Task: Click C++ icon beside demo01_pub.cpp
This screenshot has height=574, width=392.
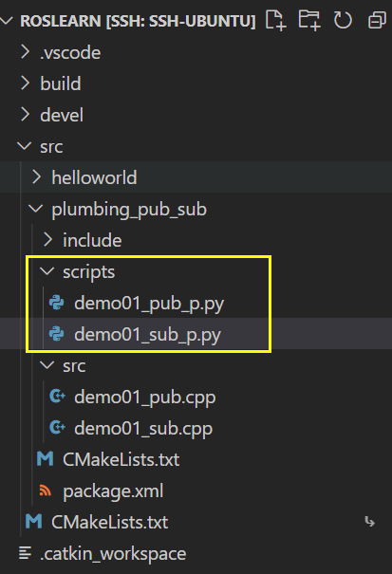Action: pos(57,397)
